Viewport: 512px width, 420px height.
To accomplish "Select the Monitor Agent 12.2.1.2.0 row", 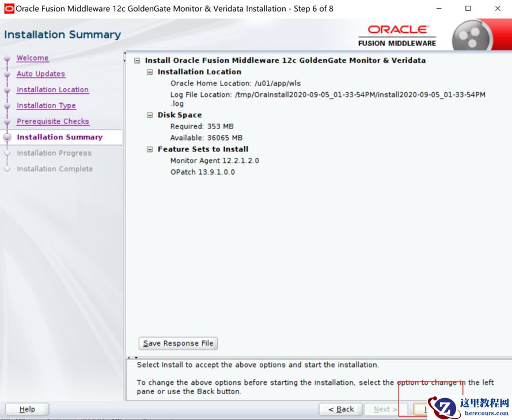I will (214, 161).
